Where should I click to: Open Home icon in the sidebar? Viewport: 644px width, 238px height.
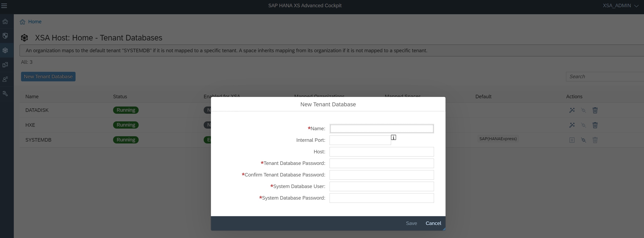5,21
